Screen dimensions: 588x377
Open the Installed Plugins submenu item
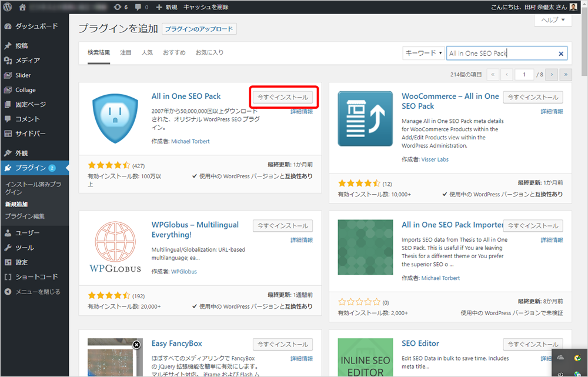click(x=34, y=188)
